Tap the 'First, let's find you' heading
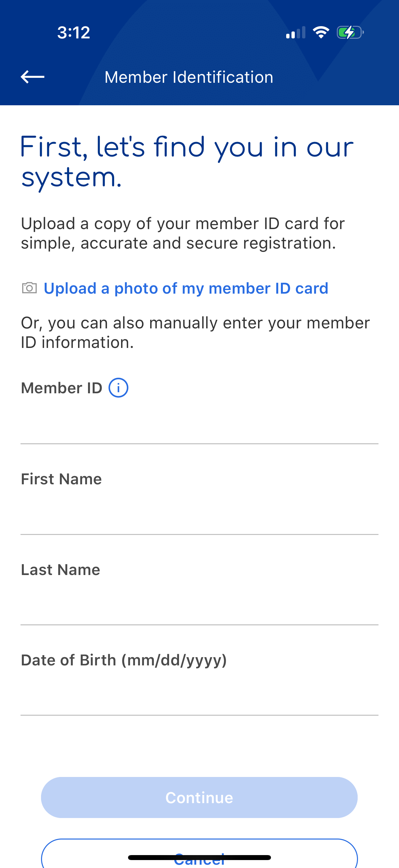The width and height of the screenshot is (399, 868). pos(187,162)
